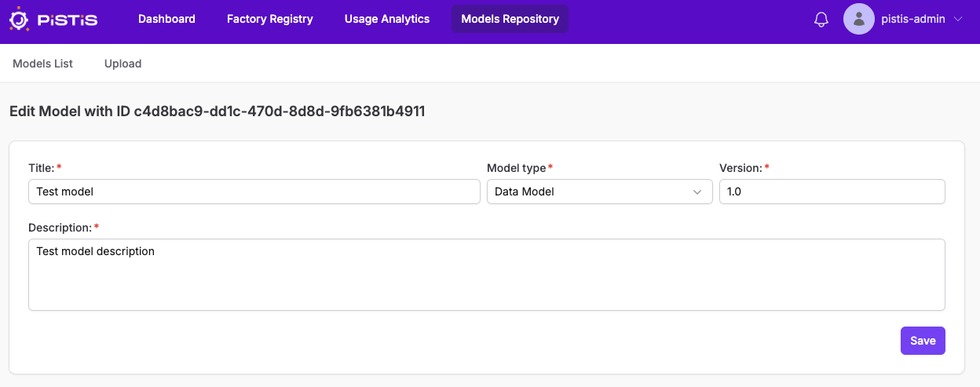Go to the Dashboard menu
Viewport: 980px width, 387px height.
coord(166,19)
